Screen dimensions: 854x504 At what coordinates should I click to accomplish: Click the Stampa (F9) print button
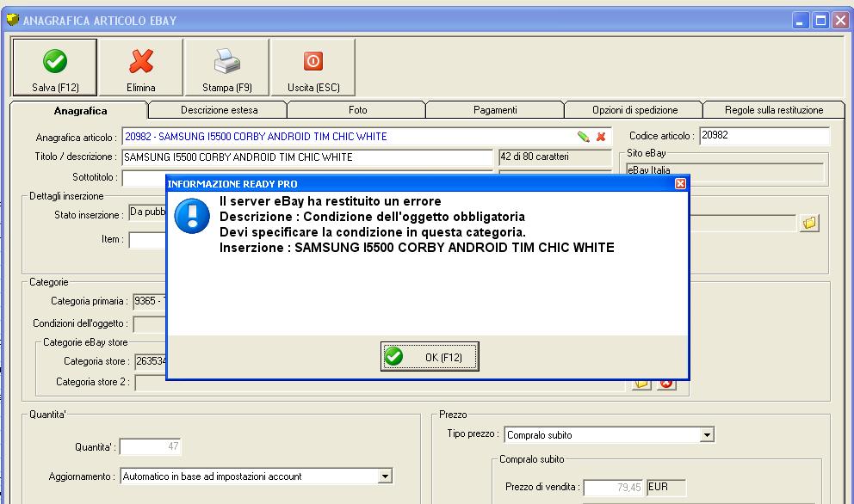(x=227, y=67)
